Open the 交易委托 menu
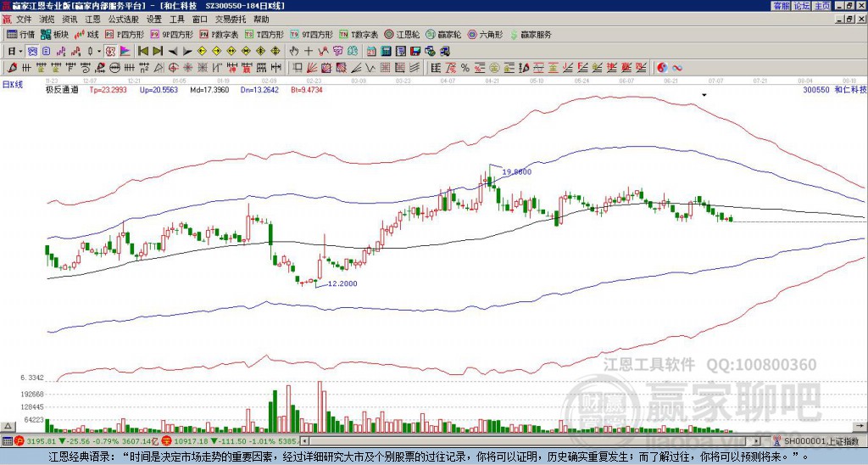 click(231, 20)
